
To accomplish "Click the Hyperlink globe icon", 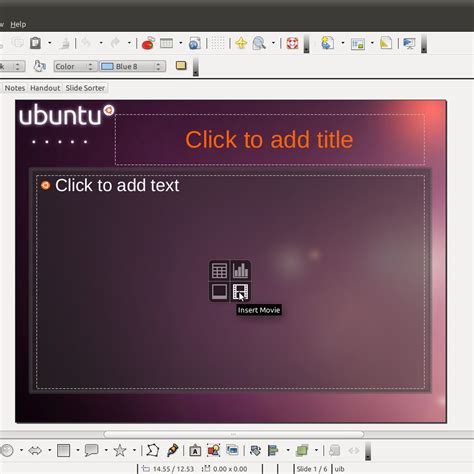I will click(x=194, y=43).
